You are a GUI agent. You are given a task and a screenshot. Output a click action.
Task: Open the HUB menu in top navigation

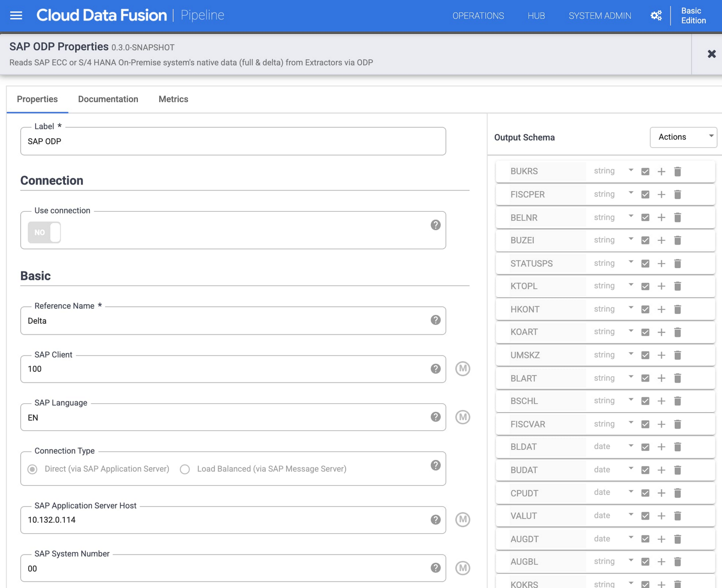coord(535,15)
